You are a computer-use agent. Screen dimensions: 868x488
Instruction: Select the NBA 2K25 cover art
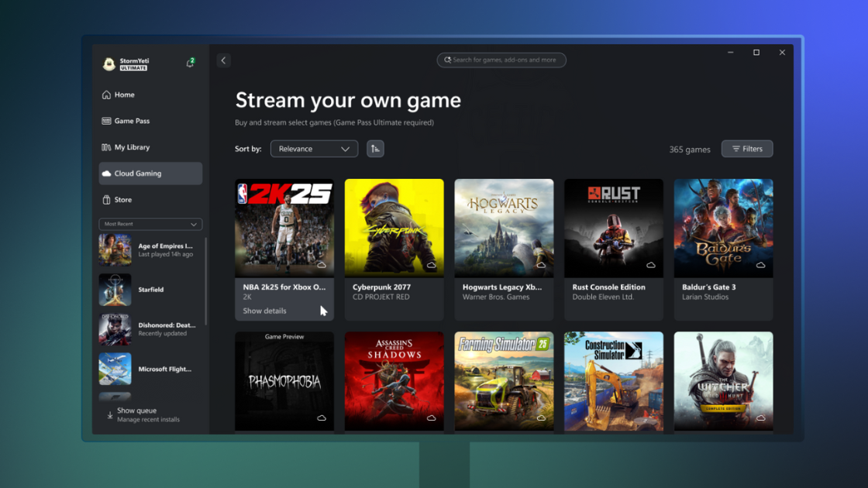tap(284, 228)
